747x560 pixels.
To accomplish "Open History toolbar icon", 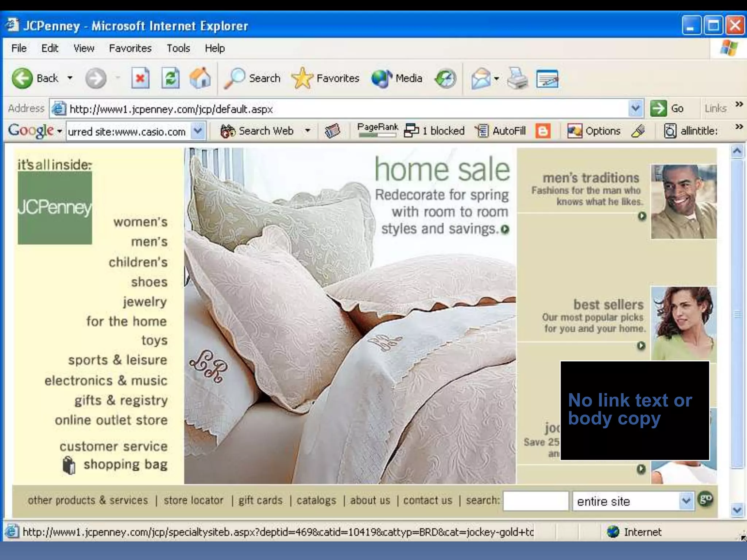I will pyautogui.click(x=445, y=78).
